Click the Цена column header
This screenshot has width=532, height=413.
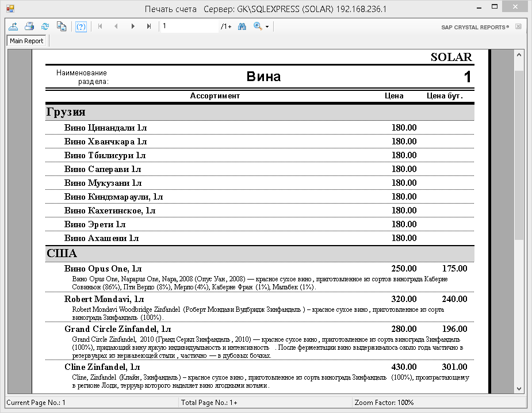point(394,95)
